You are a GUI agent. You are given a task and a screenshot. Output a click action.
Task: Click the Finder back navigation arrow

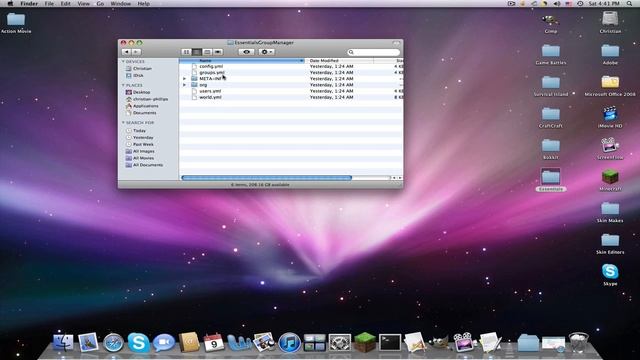coord(127,52)
